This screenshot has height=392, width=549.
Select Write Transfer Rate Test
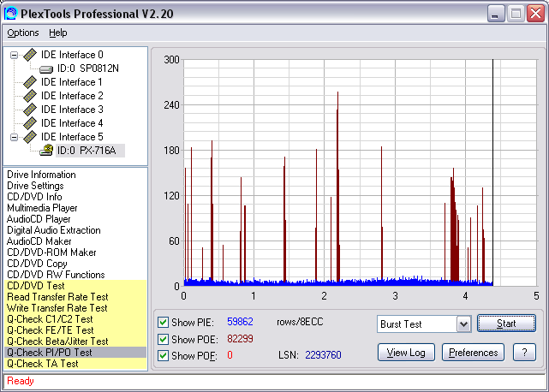75,308
